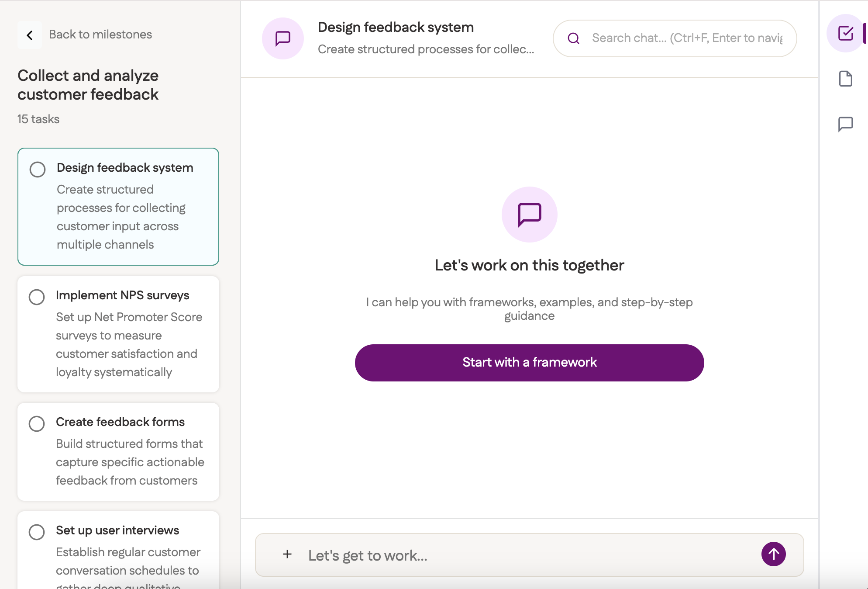Mark Create feedback forms as done
The width and height of the screenshot is (868, 589).
pos(37,424)
